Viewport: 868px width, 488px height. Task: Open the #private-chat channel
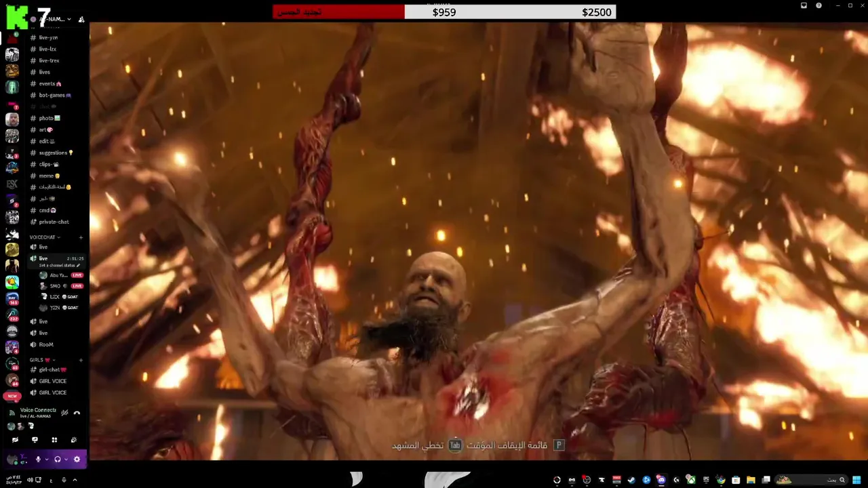coord(53,222)
